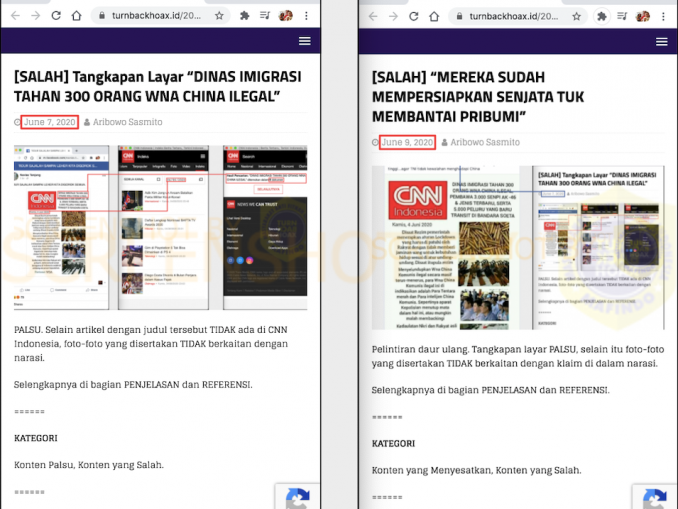Open media control icon in right window
678x509 pixels.
622,16
